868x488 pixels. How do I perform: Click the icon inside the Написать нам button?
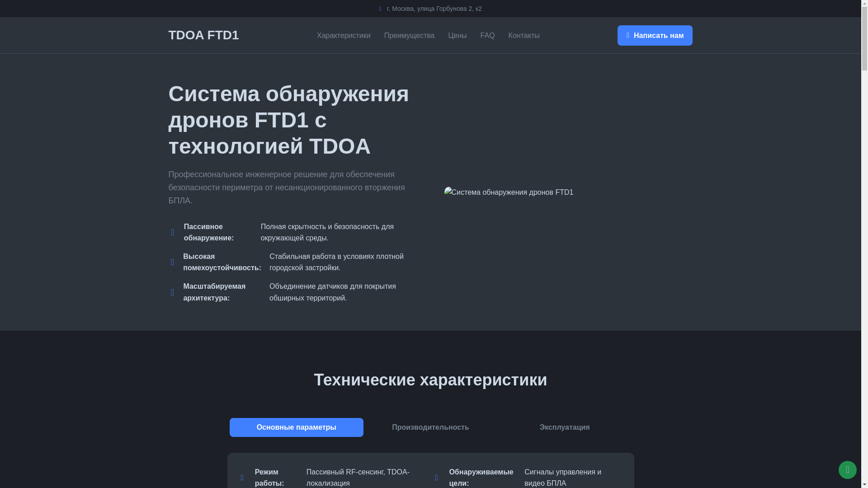pos(627,35)
